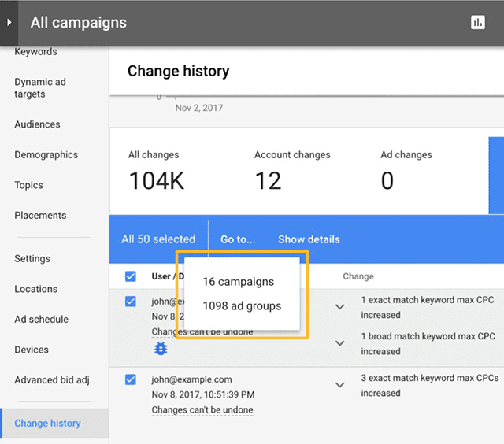Image resolution: width=504 pixels, height=444 pixels.
Task: Expand the exact match keyword max CPC change
Action: (x=340, y=307)
